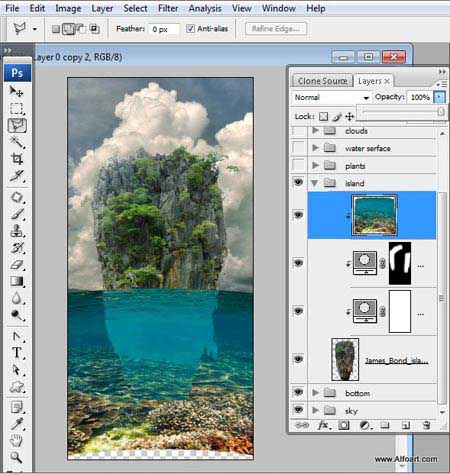Open the Normal blend mode dropdown
Viewport: 450px width, 474px height.
click(332, 97)
